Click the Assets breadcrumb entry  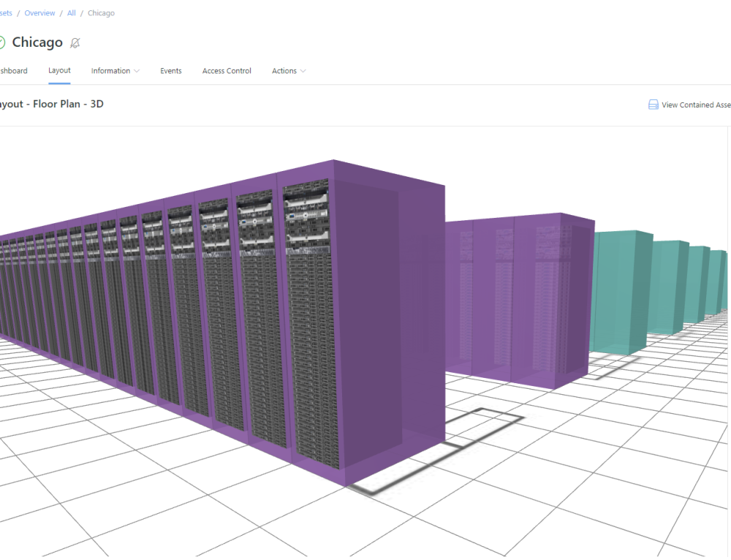5,12
